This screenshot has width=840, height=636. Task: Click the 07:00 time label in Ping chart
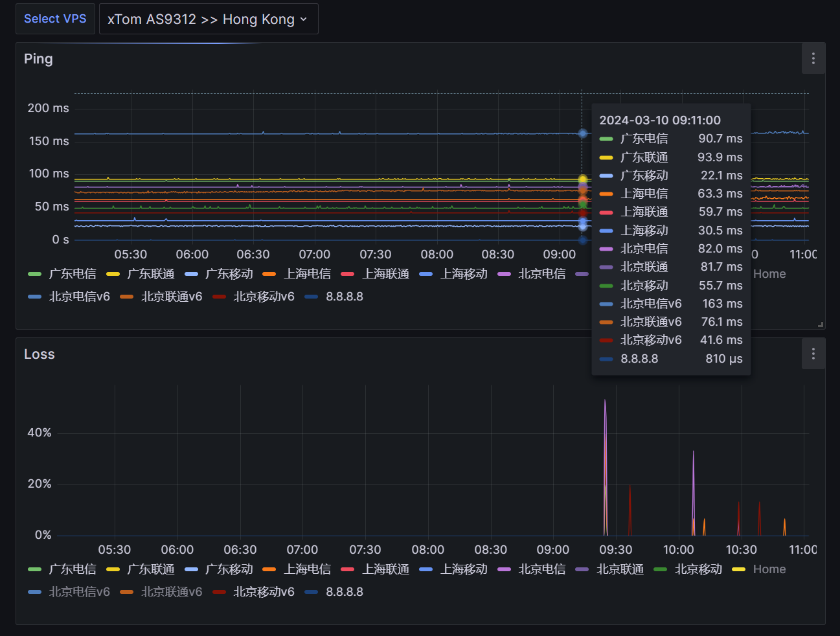(315, 255)
